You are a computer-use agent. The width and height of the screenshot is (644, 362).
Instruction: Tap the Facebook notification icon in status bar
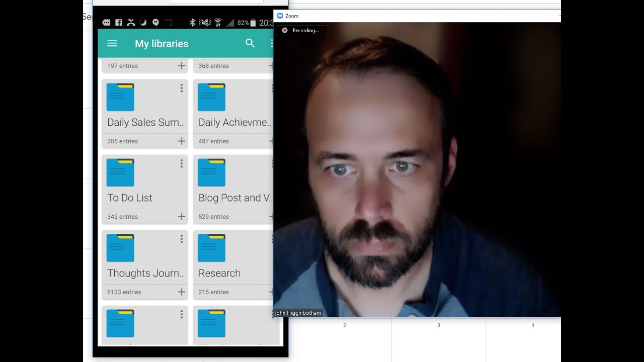click(x=119, y=22)
